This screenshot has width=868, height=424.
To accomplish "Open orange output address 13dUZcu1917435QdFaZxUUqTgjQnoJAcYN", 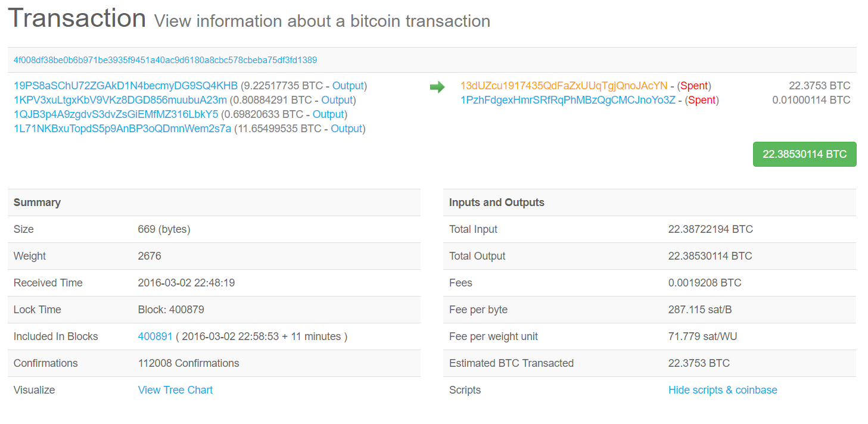I will (x=564, y=86).
